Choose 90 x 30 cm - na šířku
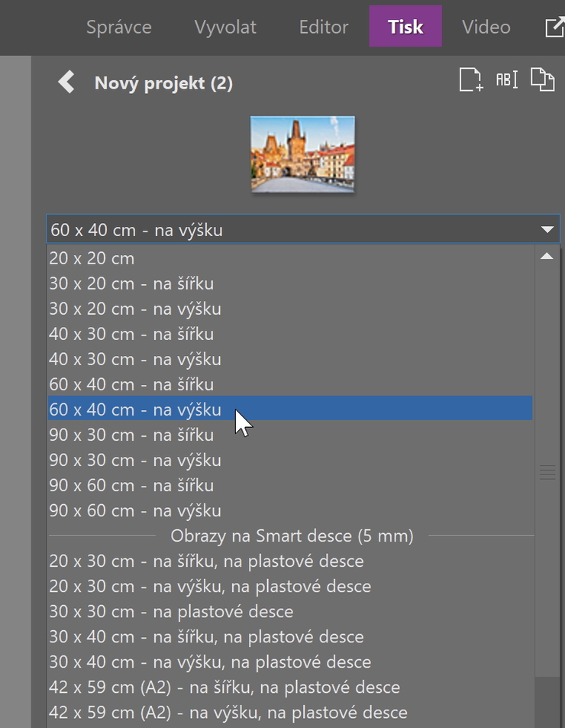 click(290, 435)
